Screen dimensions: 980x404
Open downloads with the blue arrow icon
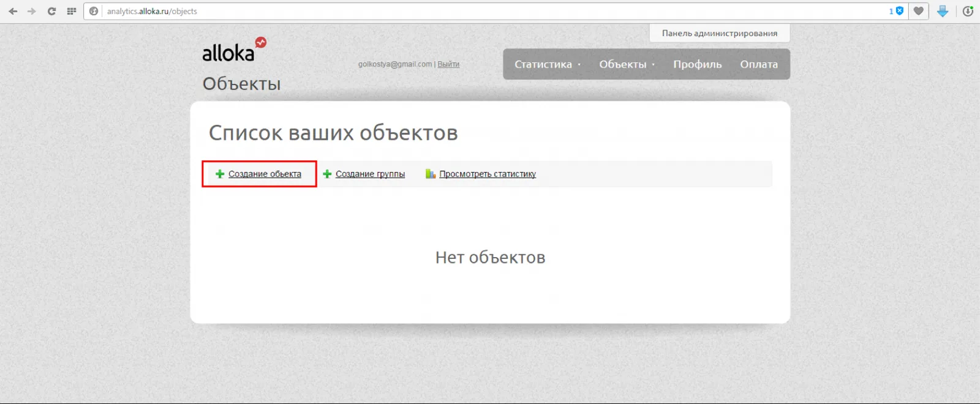tap(943, 11)
